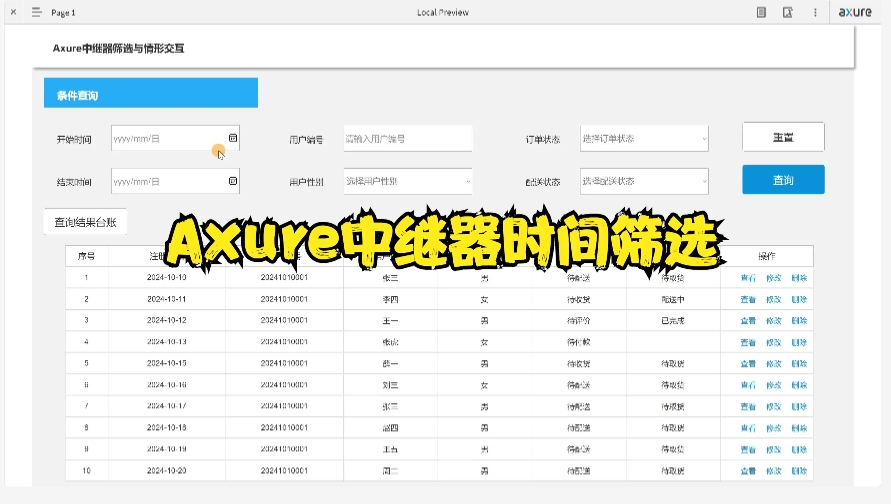Click 查看 in the 2024-10-20 row
Image resolution: width=891 pixels, height=504 pixels.
(748, 470)
